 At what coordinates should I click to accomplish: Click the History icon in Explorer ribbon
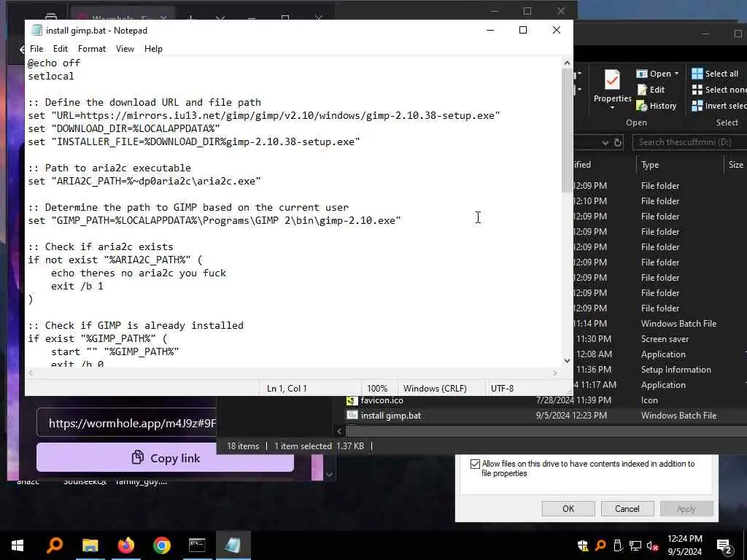642,106
